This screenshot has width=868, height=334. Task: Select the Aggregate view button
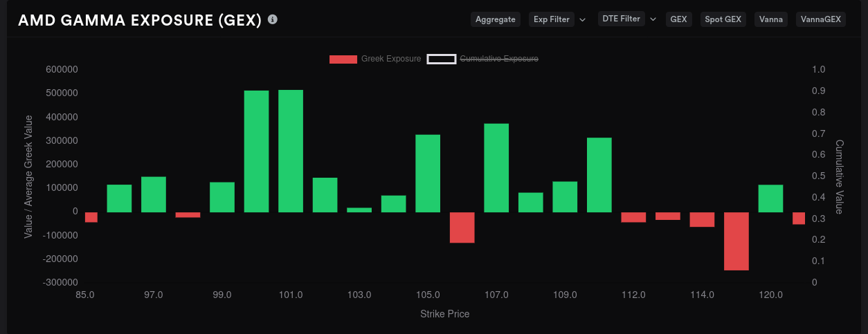496,19
